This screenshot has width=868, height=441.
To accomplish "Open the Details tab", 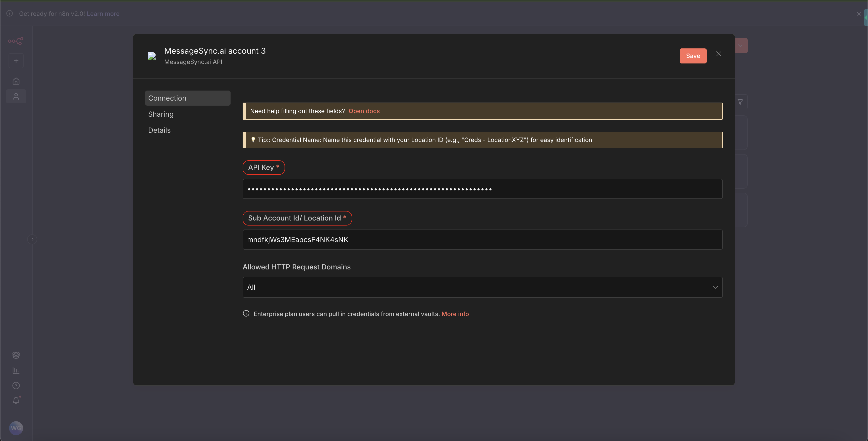I will pos(159,130).
